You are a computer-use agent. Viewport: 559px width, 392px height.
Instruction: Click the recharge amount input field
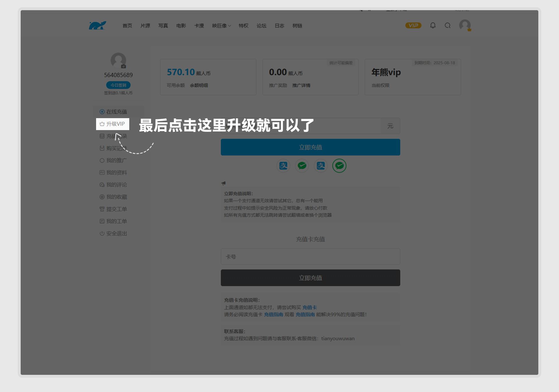301,126
